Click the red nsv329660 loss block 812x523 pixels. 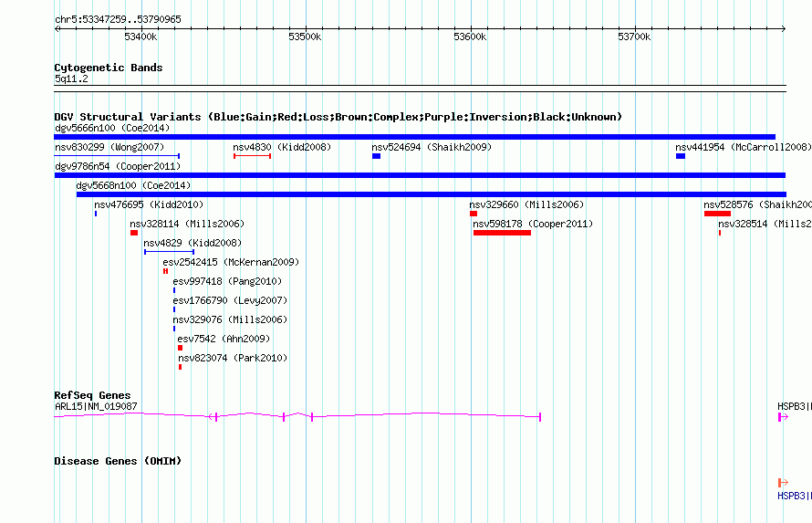click(474, 214)
